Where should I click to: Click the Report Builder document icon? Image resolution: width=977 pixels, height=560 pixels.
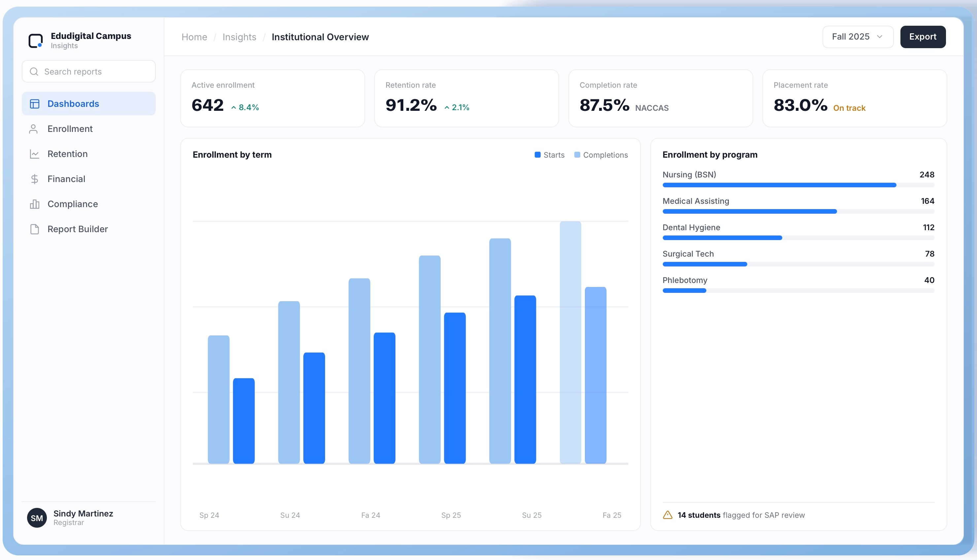click(35, 229)
